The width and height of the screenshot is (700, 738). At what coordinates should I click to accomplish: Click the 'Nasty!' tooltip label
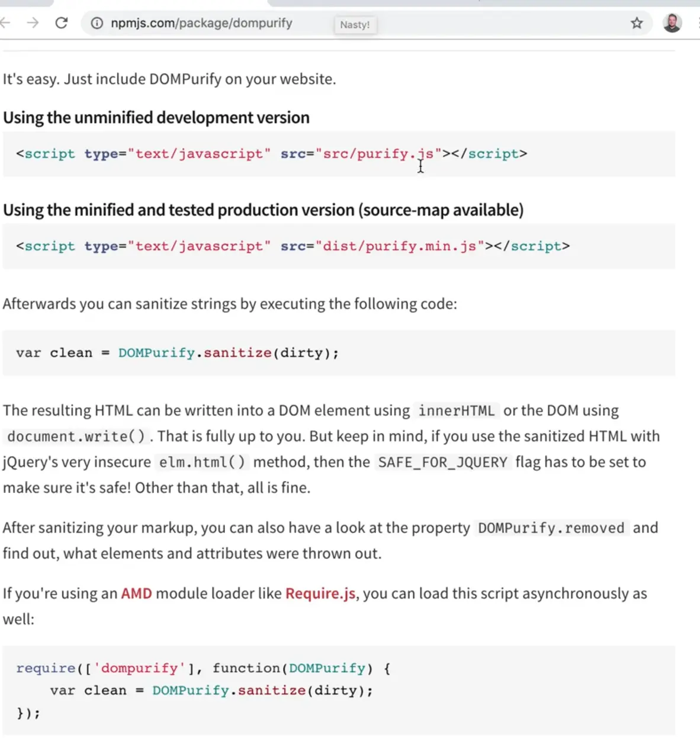[355, 25]
